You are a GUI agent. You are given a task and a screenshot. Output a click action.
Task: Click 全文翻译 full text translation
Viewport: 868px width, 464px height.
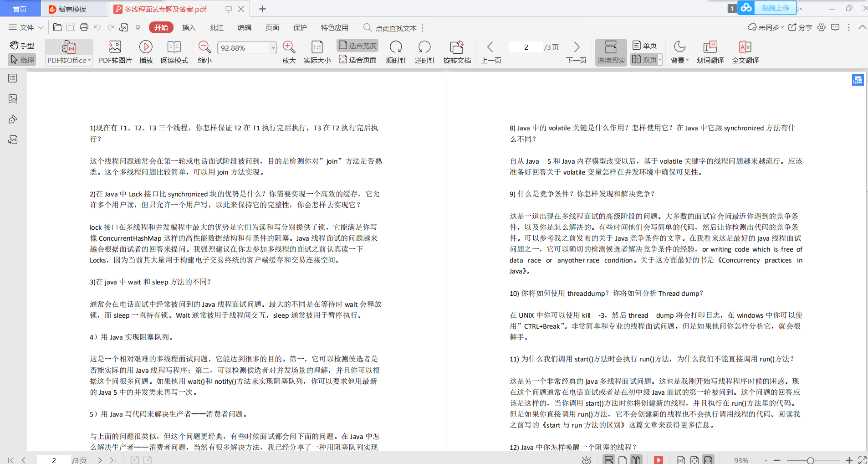click(x=745, y=52)
